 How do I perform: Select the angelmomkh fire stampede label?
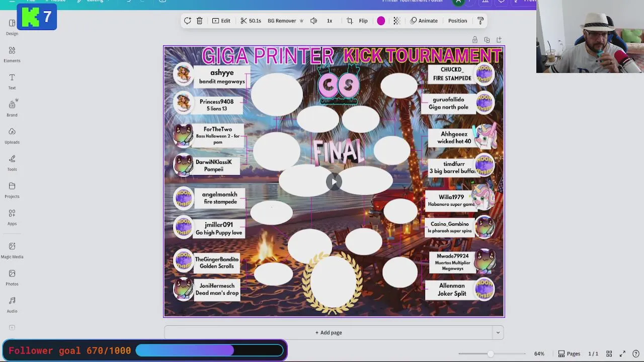pyautogui.click(x=220, y=198)
